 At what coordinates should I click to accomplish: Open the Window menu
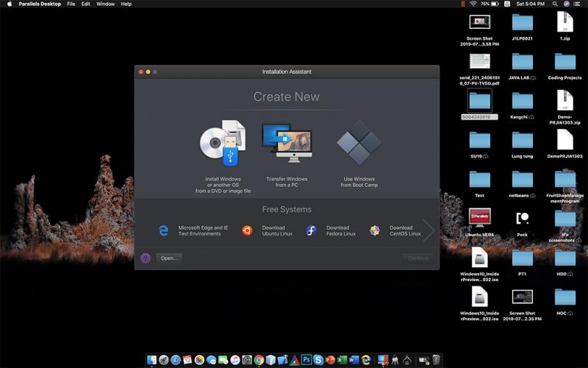(x=105, y=4)
